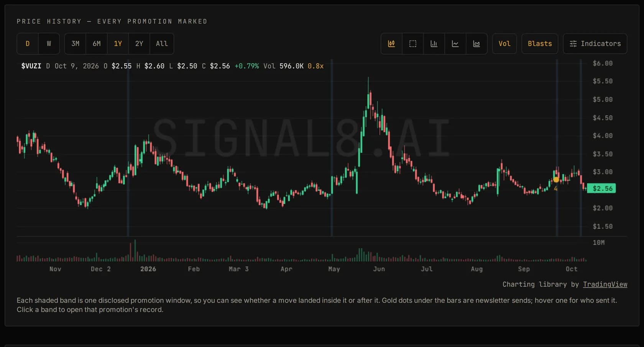The height and width of the screenshot is (347, 644).
Task: Click the Vol 596.0K readout
Action: (x=283, y=66)
